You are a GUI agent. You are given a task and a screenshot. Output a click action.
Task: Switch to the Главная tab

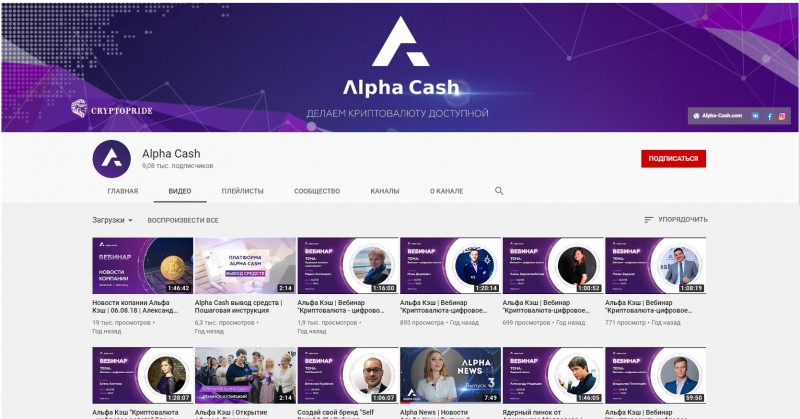pyautogui.click(x=122, y=191)
